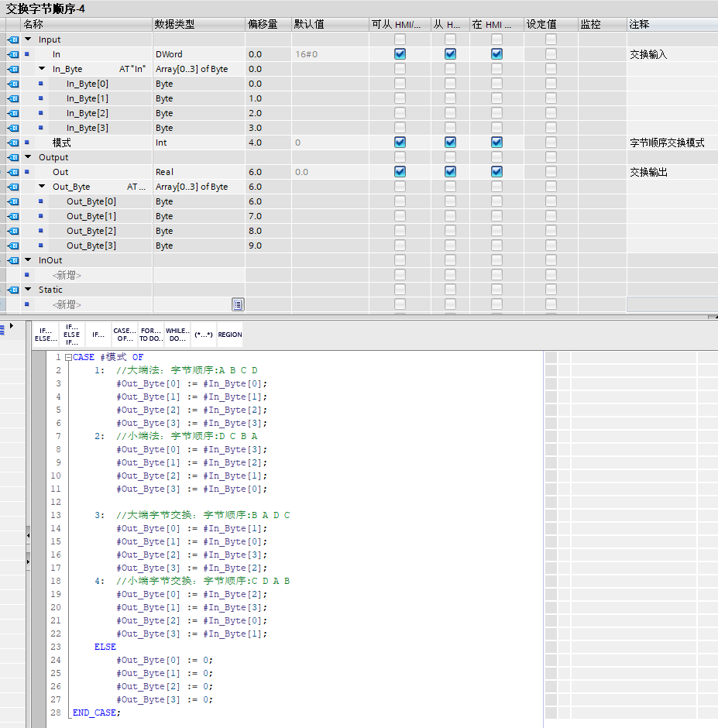The width and height of the screenshot is (718, 728).
Task: Select the Out_Byte[2] row name
Action: (x=91, y=231)
